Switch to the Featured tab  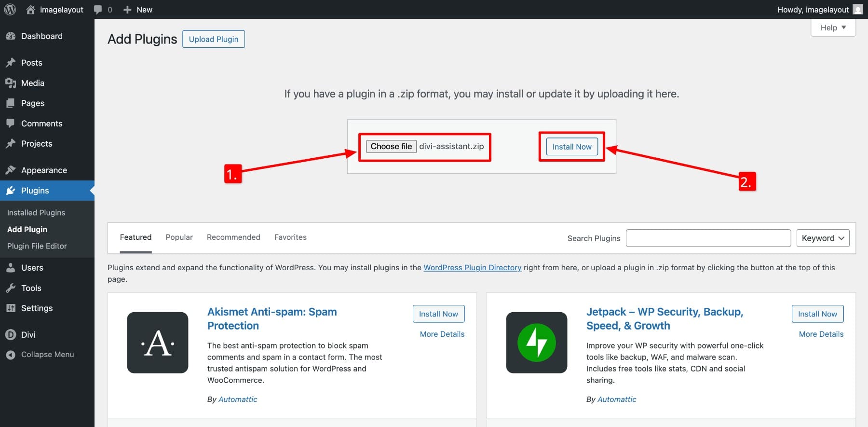pos(136,237)
